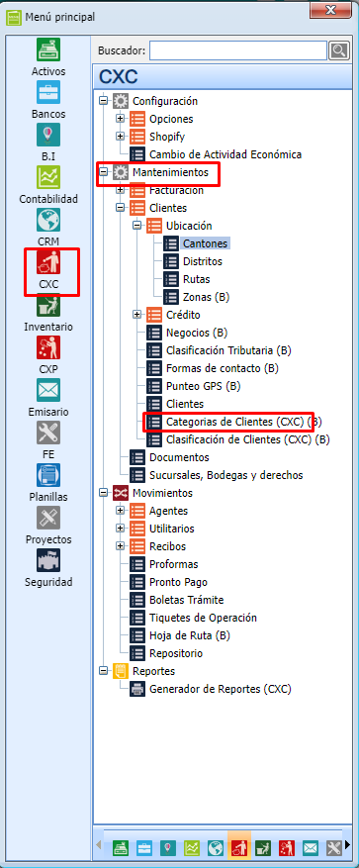Open the B.I module icon
359x868 pixels.
(48, 135)
